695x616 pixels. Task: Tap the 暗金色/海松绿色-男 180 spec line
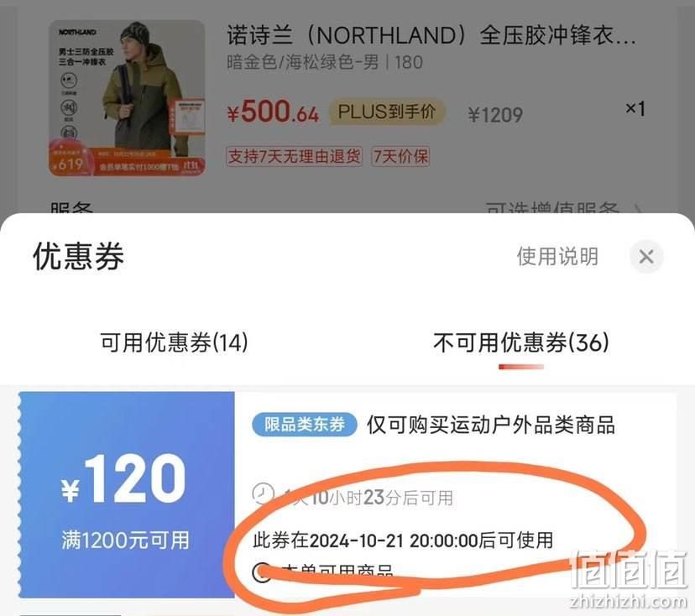325,62
